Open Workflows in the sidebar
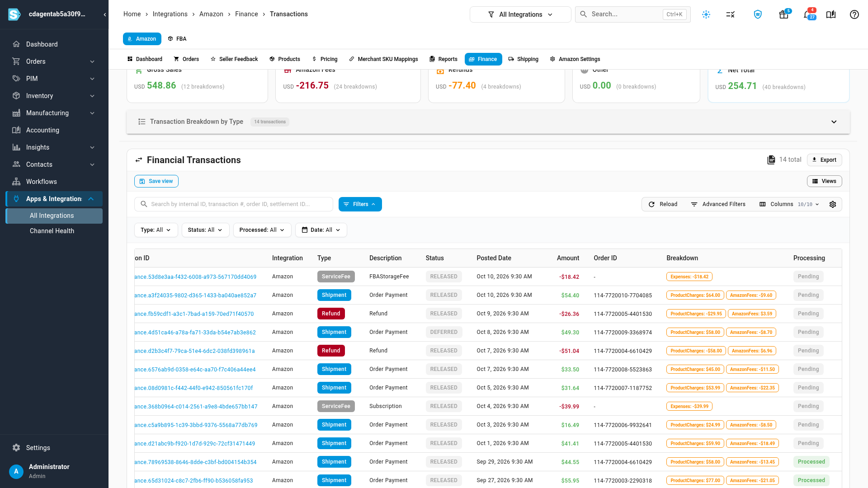This screenshot has width=868, height=488. tap(54, 182)
